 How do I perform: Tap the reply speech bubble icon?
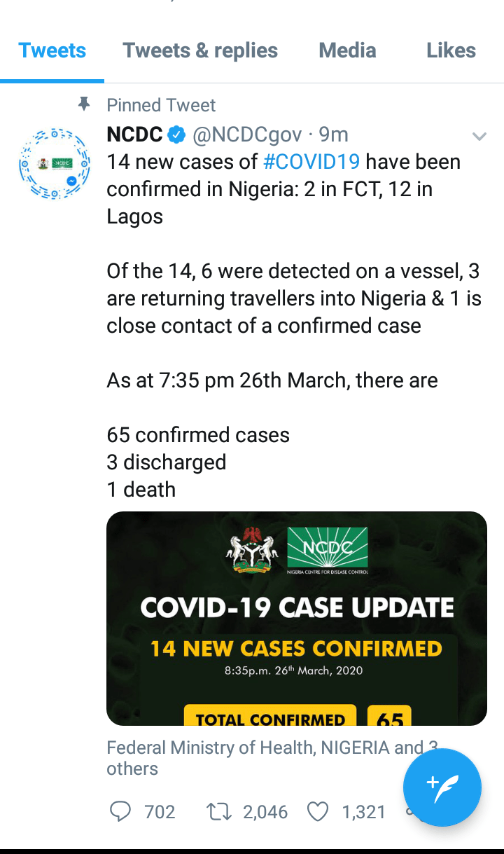(121, 811)
